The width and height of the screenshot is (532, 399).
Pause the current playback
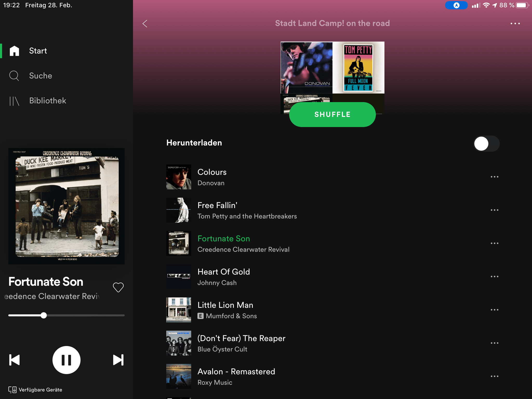(x=66, y=360)
